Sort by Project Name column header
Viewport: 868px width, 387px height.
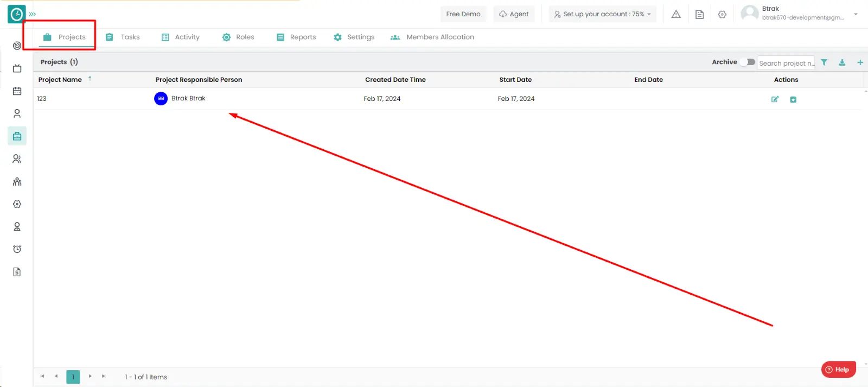tap(60, 80)
